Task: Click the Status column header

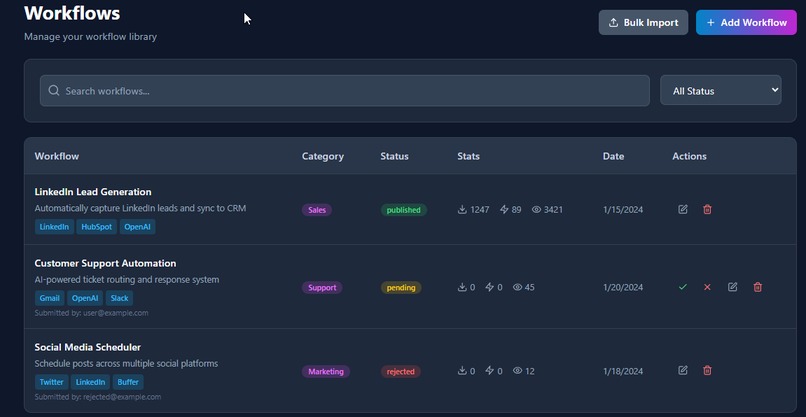Action: tap(394, 156)
